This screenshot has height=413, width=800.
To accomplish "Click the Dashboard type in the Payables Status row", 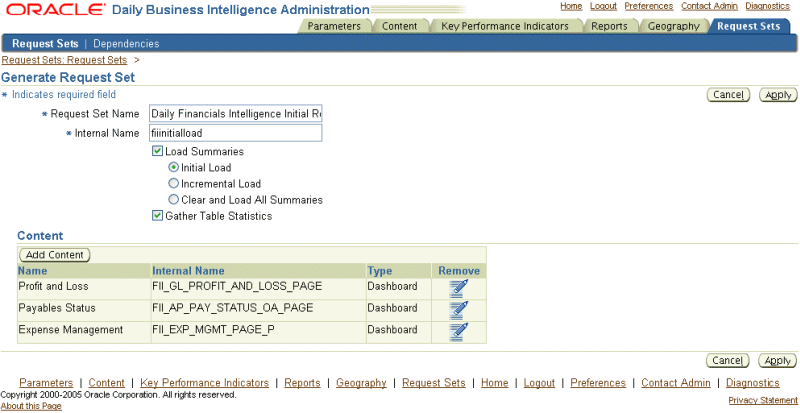I will (x=392, y=308).
